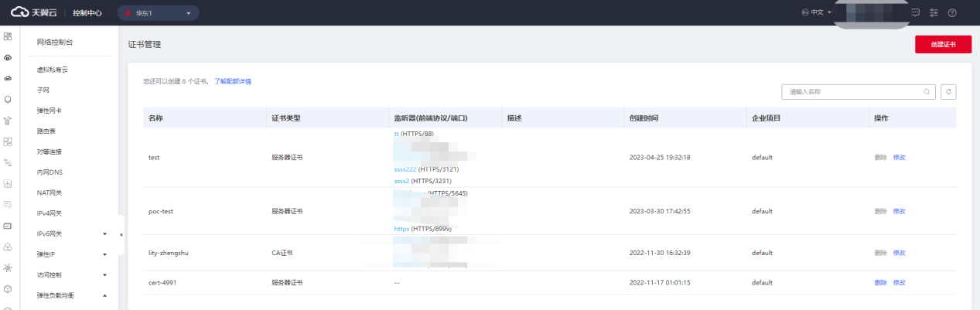Click 修改 for the test certificate

tap(899, 157)
